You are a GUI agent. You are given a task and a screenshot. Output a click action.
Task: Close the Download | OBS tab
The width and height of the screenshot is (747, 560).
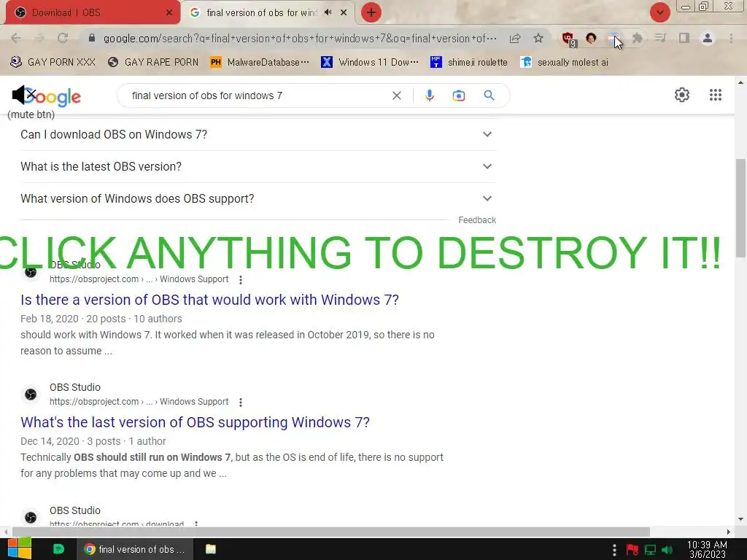(169, 13)
